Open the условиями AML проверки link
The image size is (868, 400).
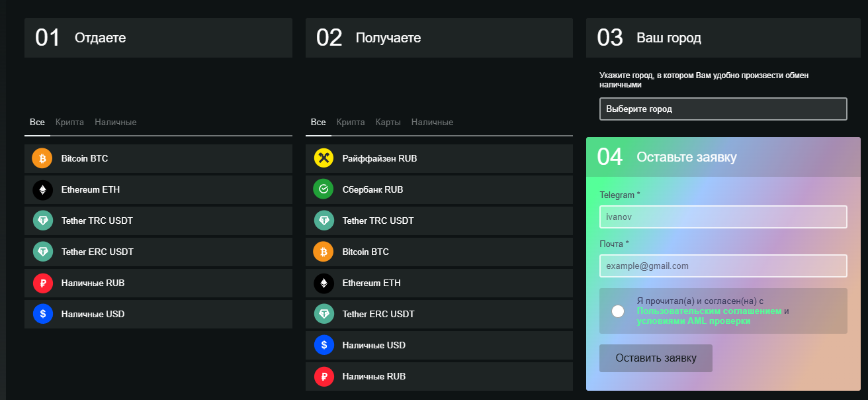(x=693, y=321)
